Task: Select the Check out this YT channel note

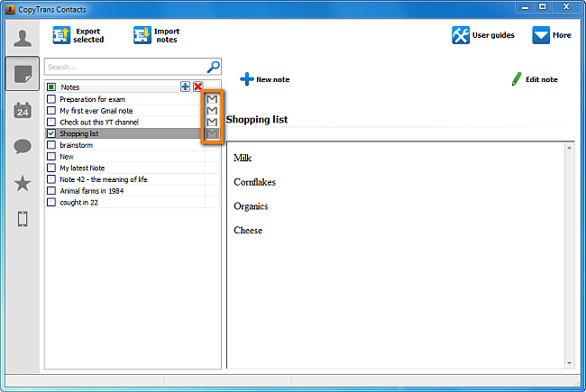Action: tap(99, 123)
